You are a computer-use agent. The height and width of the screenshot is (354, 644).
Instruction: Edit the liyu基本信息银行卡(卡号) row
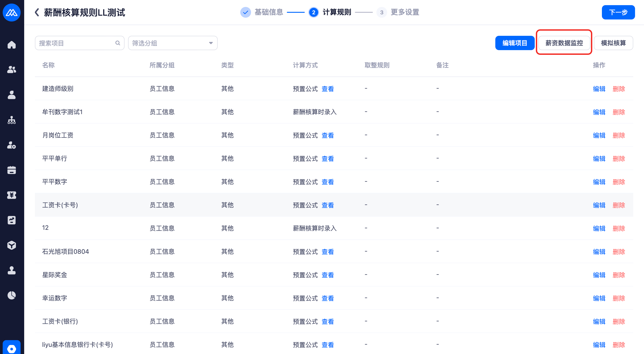(599, 345)
